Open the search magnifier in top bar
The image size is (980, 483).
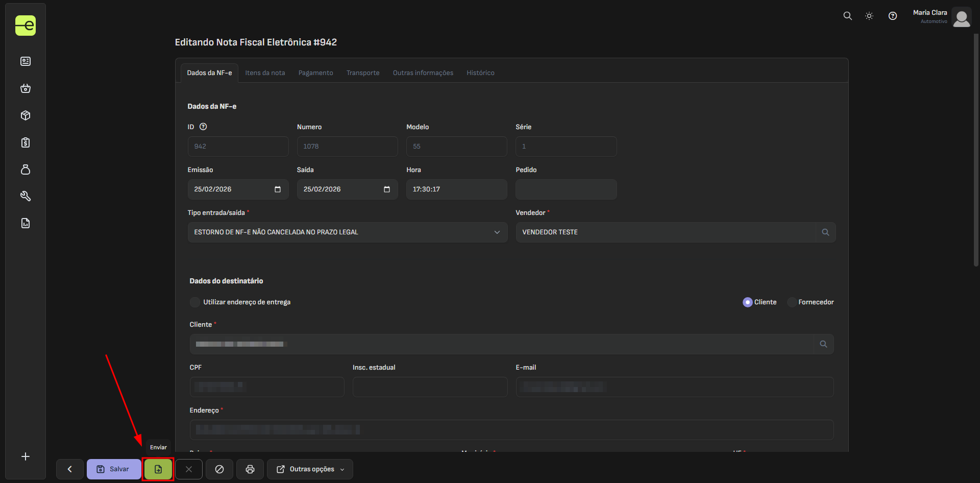[847, 16]
